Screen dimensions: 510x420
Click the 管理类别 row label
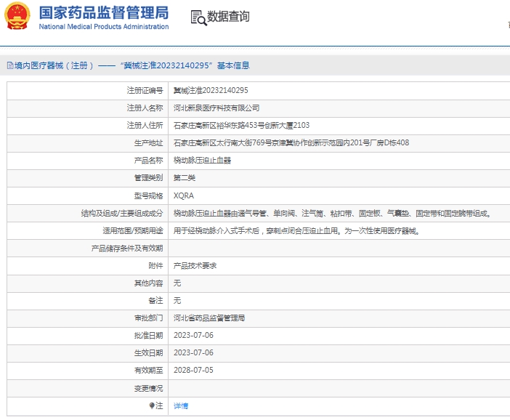point(149,178)
